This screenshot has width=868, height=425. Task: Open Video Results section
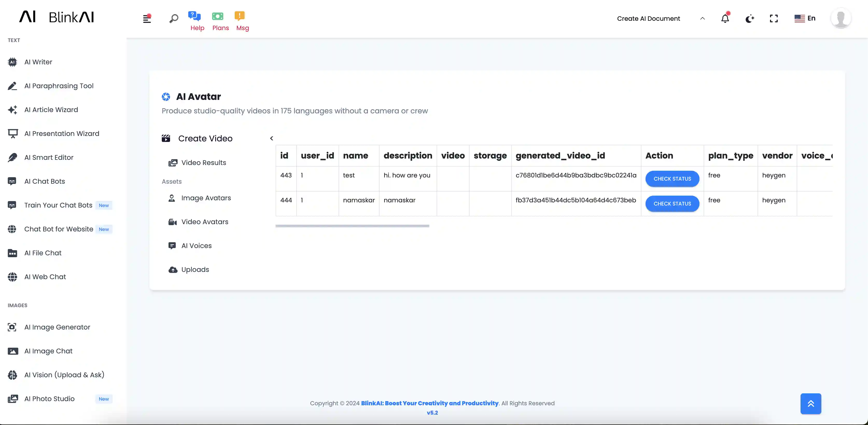pyautogui.click(x=204, y=163)
